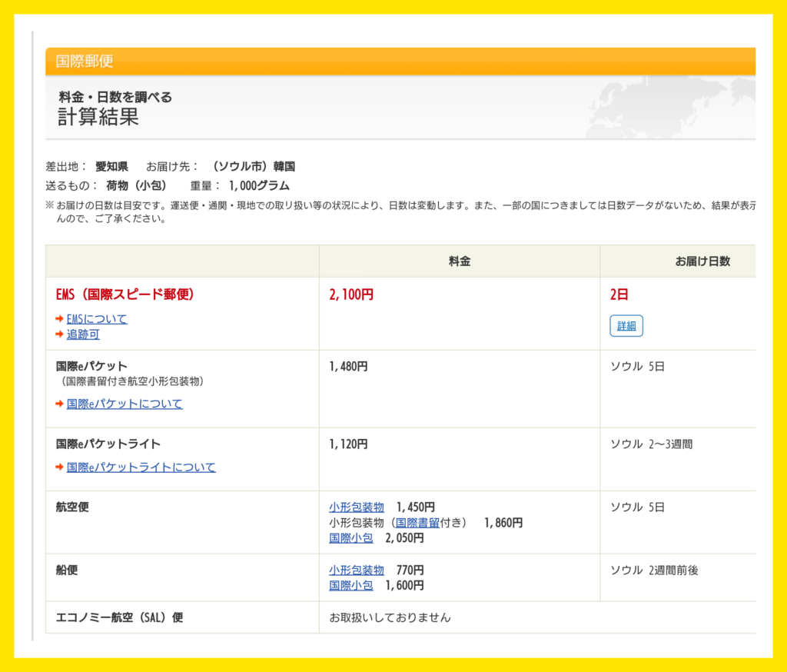
Task: Click 小形包装物 link in 航空便 row
Action: point(357,507)
